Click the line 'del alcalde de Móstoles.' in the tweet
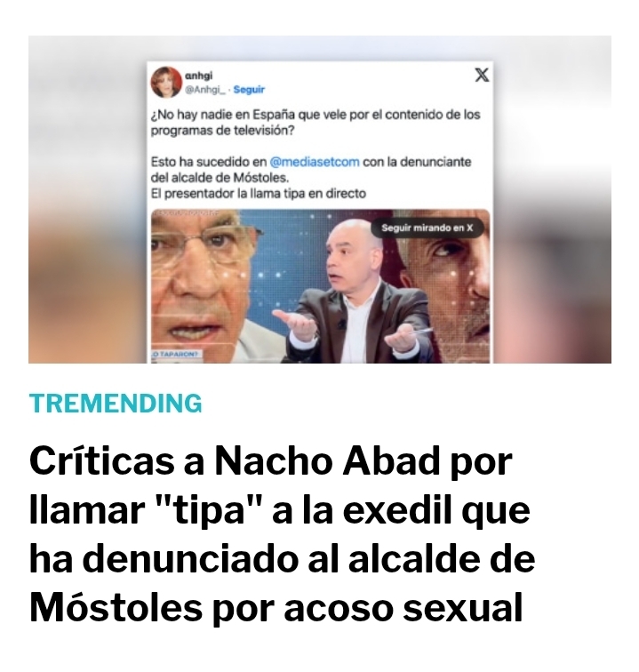Image resolution: width=639 pixels, height=672 pixels. tap(220, 178)
